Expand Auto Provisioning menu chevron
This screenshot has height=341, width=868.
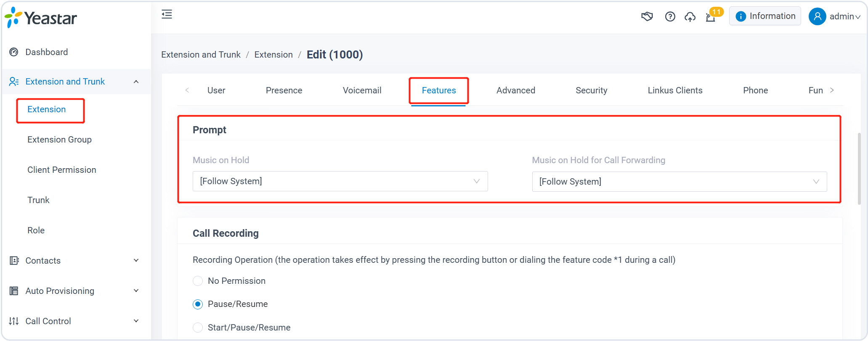(x=136, y=291)
